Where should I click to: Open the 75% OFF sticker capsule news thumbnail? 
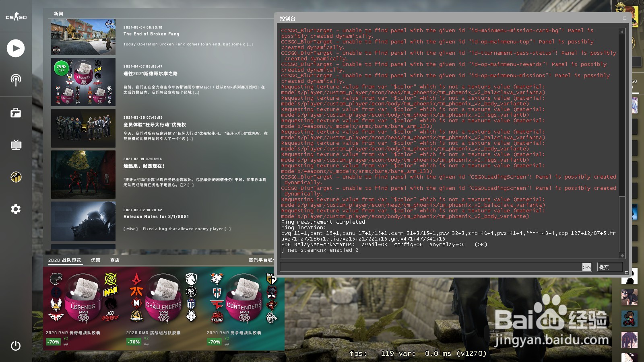[83, 82]
